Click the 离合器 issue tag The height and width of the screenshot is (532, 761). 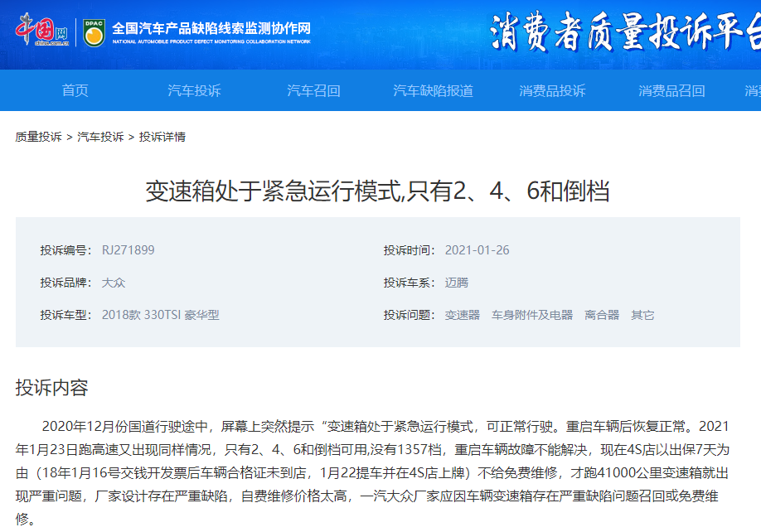click(602, 315)
